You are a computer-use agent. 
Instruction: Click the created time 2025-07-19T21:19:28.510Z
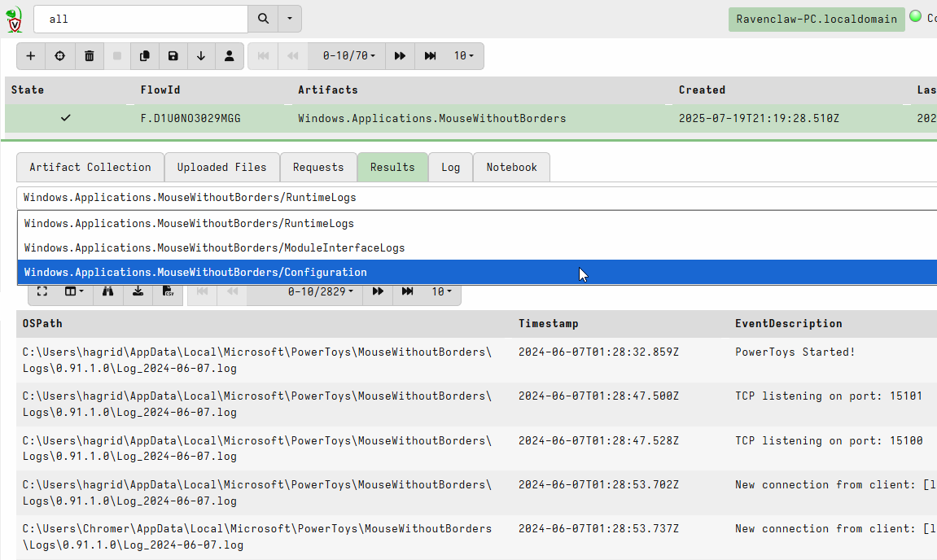[x=759, y=118]
